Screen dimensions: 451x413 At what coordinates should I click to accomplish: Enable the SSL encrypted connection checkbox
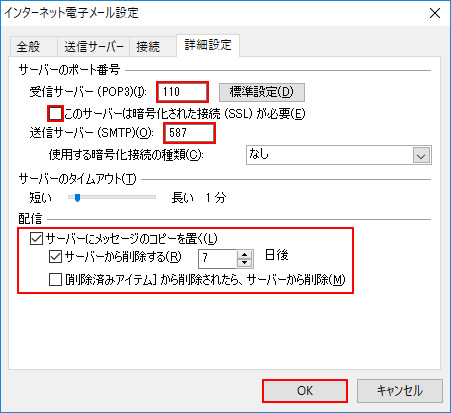55,114
